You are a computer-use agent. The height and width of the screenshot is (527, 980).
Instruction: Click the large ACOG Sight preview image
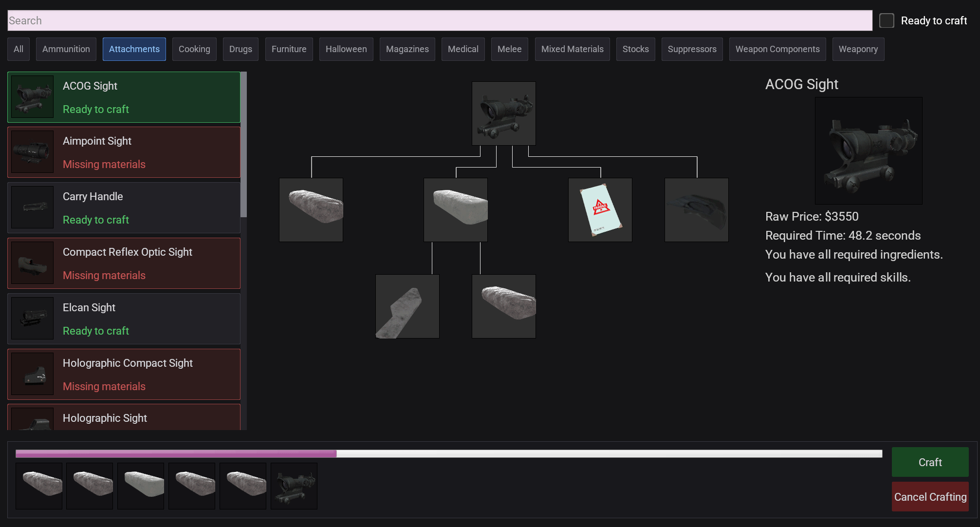pyautogui.click(x=868, y=151)
